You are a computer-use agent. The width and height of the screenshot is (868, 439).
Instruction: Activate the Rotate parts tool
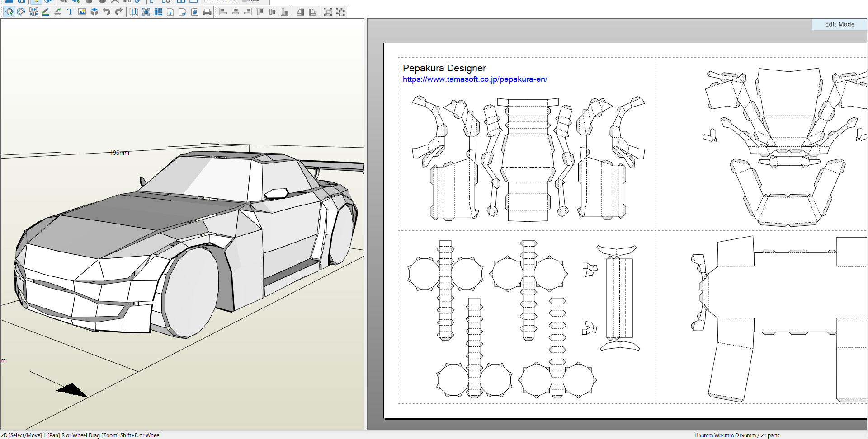tap(21, 12)
